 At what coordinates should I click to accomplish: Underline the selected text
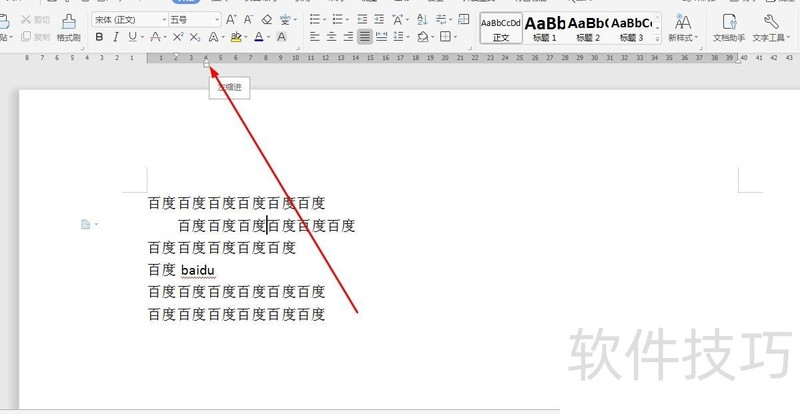133,37
